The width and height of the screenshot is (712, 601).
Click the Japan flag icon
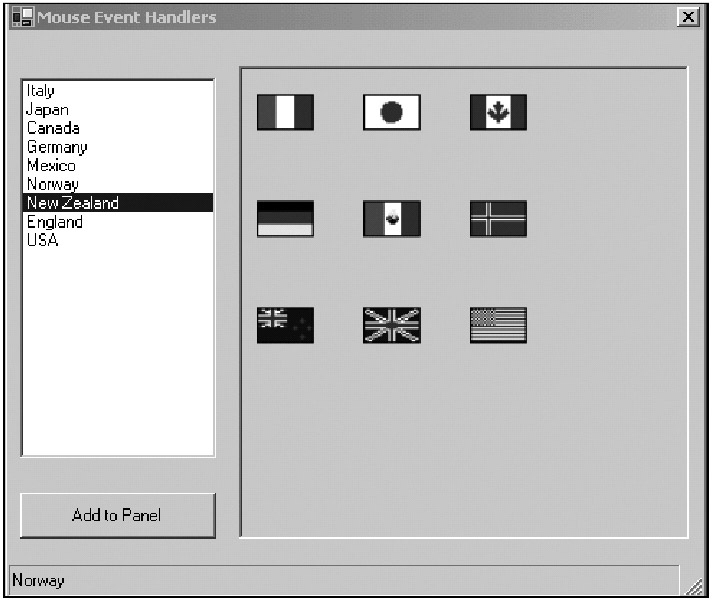392,113
